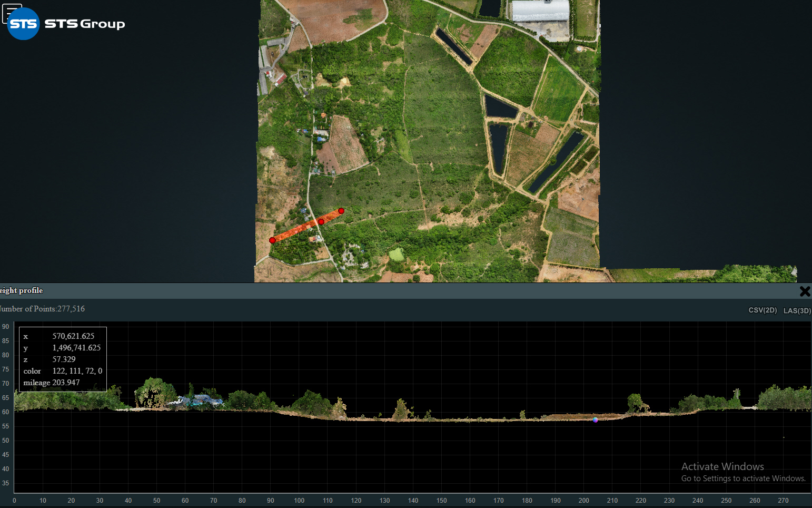812x508 pixels.
Task: Click the Number of Points label
Action: click(x=42, y=309)
